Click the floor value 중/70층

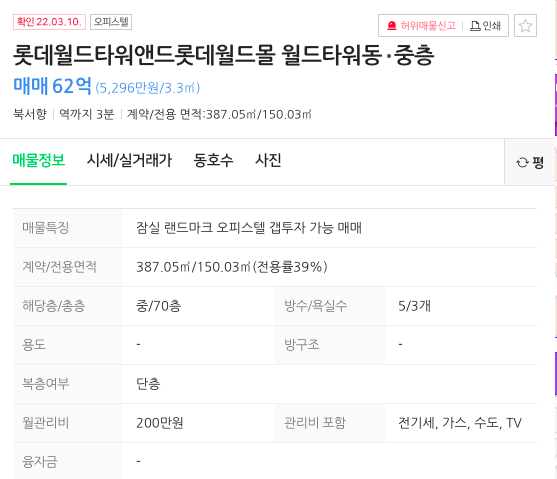(x=158, y=306)
